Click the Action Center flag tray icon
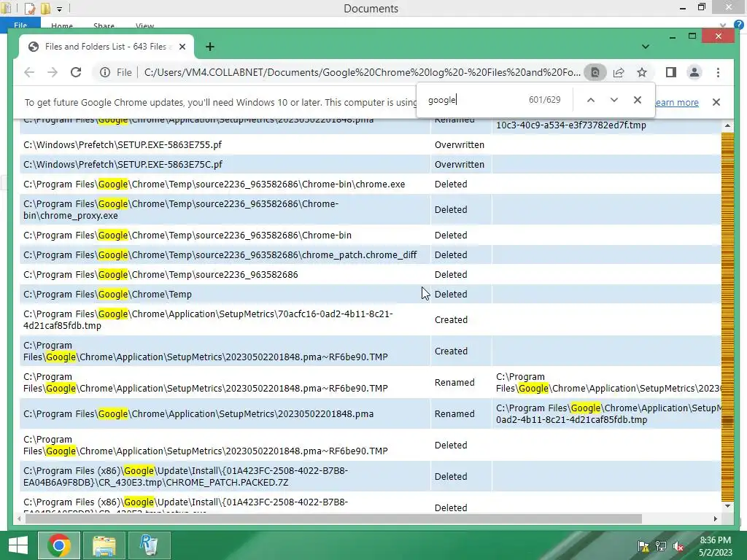This screenshot has height=560, width=747. pos(643,546)
